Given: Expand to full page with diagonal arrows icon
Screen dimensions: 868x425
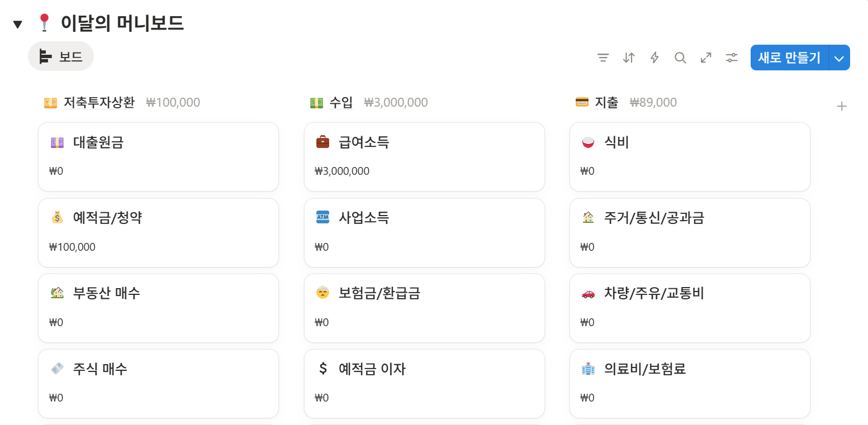Looking at the screenshot, I should point(706,58).
